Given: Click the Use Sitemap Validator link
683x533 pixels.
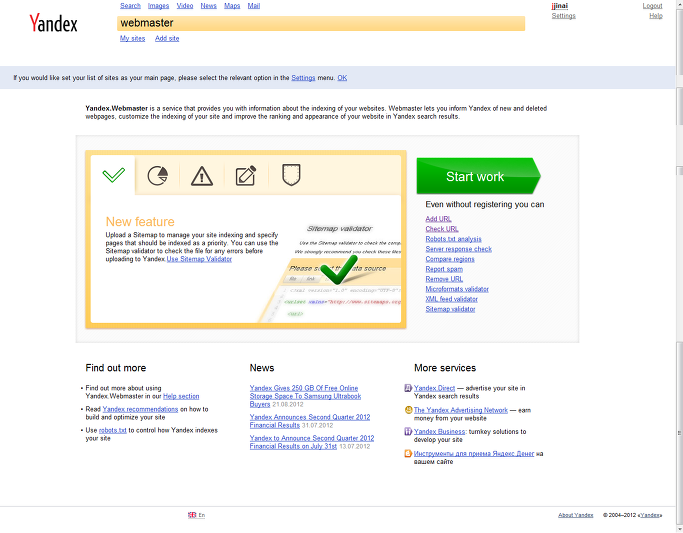Looking at the screenshot, I should click(x=199, y=259).
